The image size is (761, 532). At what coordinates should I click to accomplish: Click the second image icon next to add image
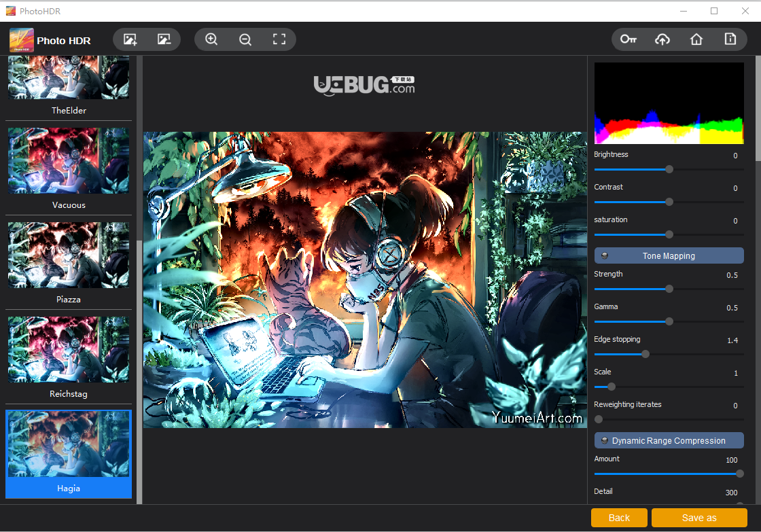[164, 39]
